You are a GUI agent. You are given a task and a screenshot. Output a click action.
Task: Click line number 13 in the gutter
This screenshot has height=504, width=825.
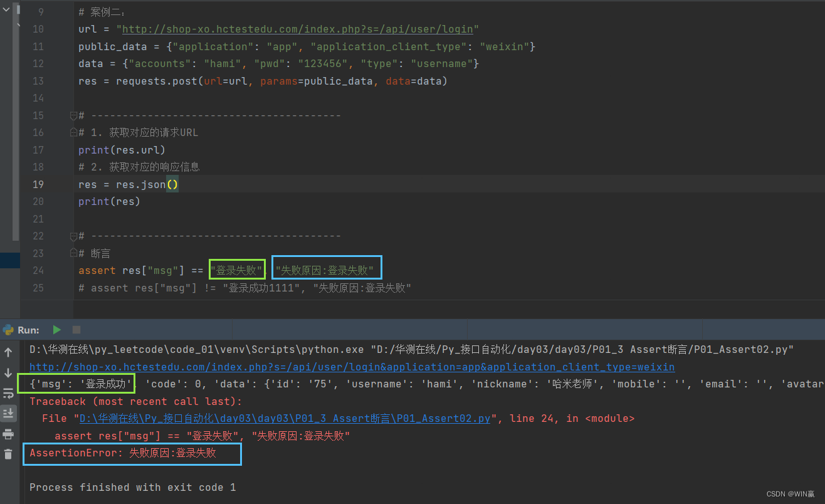pyautogui.click(x=38, y=81)
